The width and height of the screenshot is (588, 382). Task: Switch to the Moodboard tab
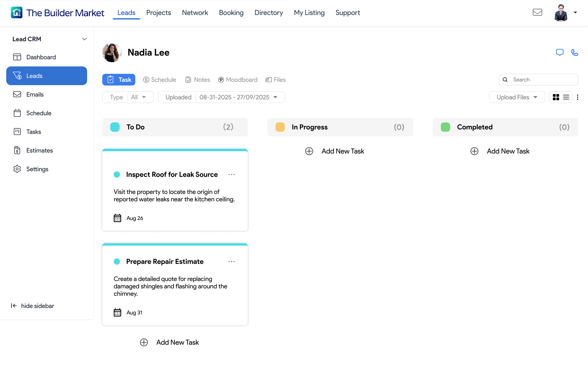(x=238, y=80)
